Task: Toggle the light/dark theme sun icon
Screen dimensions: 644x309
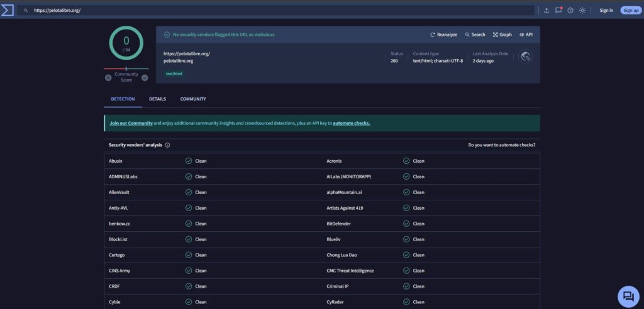Action: pyautogui.click(x=582, y=10)
